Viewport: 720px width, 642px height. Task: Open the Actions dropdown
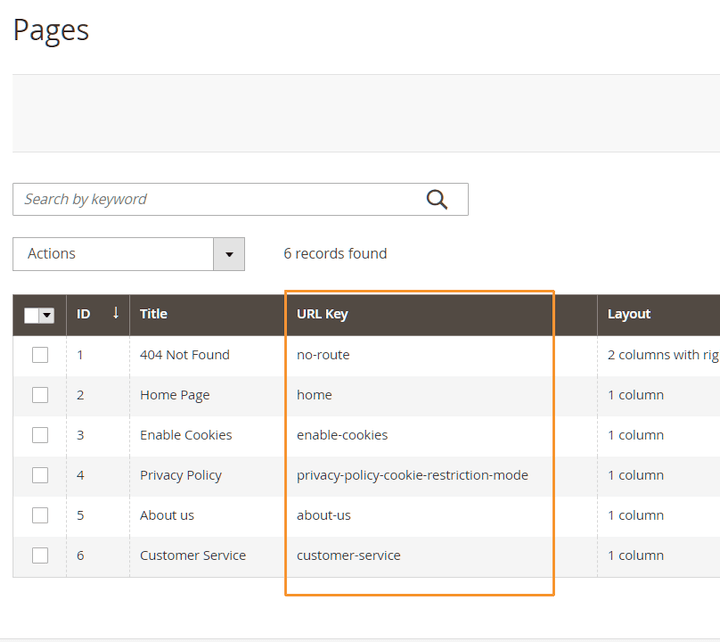click(129, 254)
